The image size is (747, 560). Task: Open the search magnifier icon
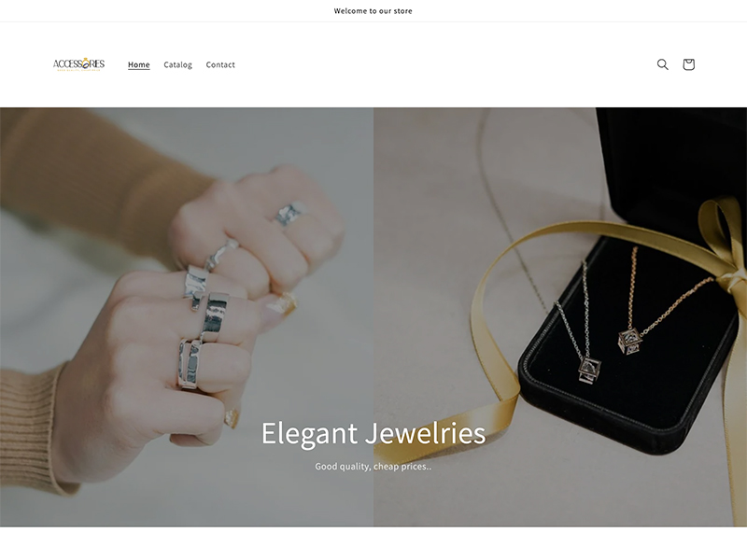tap(662, 64)
